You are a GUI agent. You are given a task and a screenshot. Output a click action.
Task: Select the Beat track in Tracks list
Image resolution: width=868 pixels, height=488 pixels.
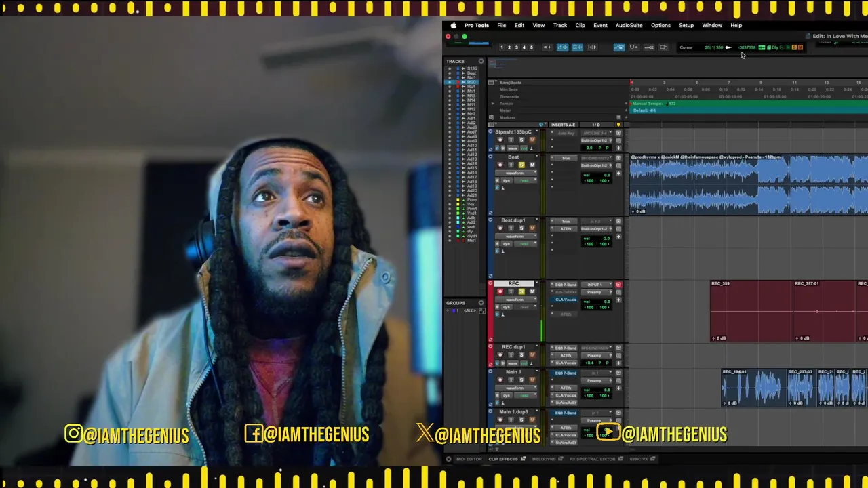(x=471, y=73)
